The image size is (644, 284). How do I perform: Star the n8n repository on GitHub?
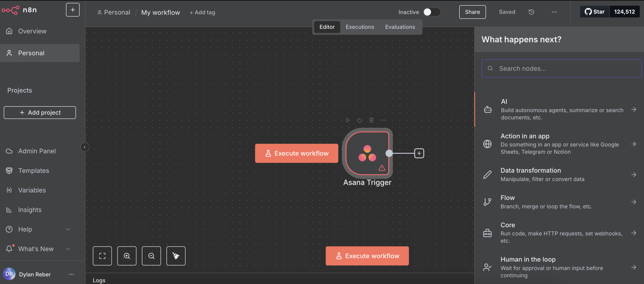pyautogui.click(x=595, y=12)
